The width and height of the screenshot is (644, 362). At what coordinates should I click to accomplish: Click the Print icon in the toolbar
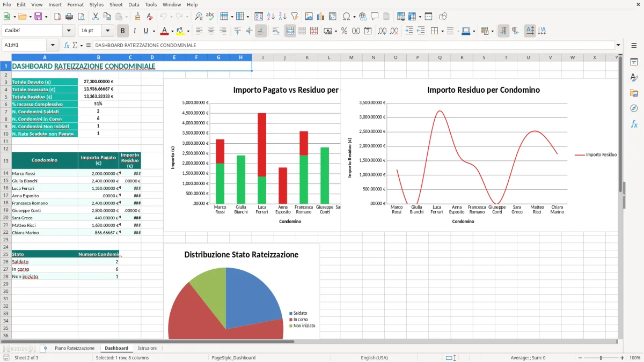click(x=69, y=17)
